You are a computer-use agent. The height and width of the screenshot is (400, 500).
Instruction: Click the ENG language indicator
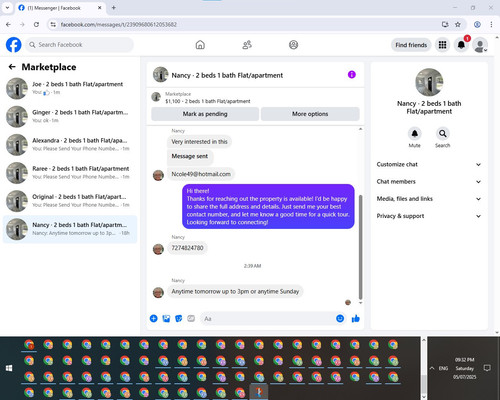tap(443, 368)
